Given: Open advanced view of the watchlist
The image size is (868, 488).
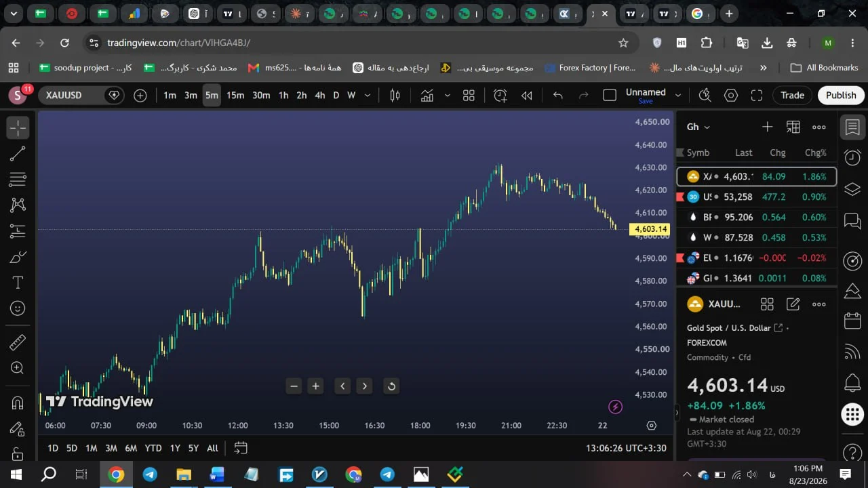Looking at the screenshot, I should coord(793,127).
